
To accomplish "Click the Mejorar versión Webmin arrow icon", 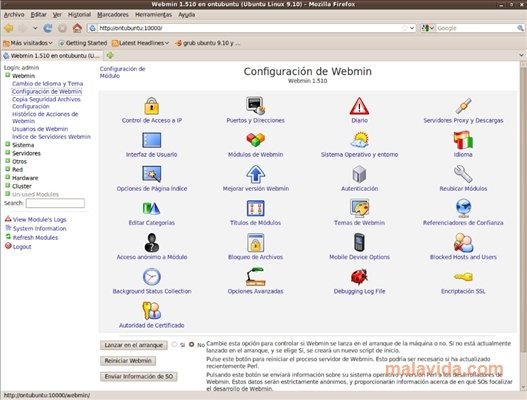I will [x=255, y=174].
